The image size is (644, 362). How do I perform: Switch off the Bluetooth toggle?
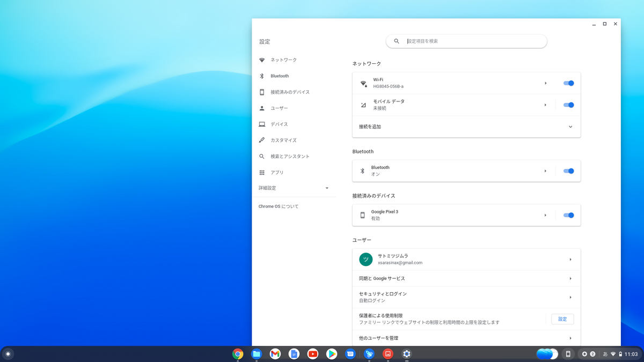coord(569,171)
